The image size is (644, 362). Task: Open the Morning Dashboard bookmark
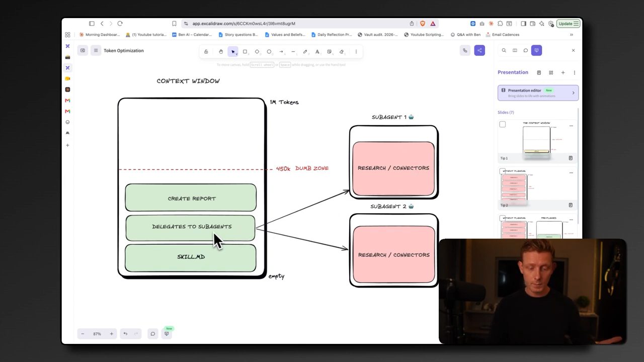point(99,35)
